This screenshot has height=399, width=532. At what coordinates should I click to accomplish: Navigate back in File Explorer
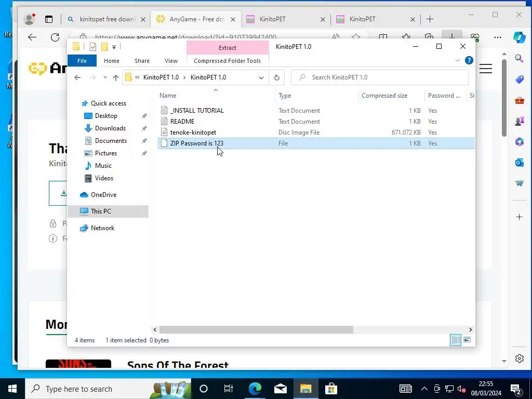77,77
